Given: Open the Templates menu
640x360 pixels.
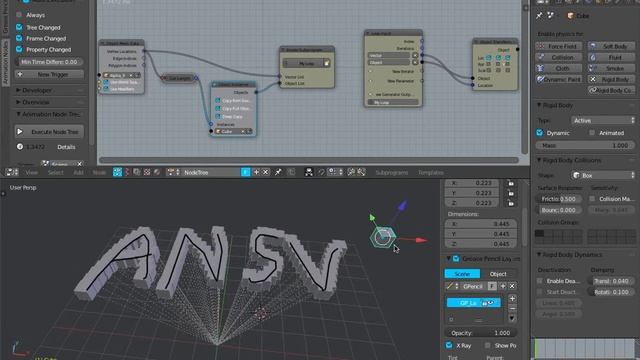Looking at the screenshot, I should click(x=431, y=173).
